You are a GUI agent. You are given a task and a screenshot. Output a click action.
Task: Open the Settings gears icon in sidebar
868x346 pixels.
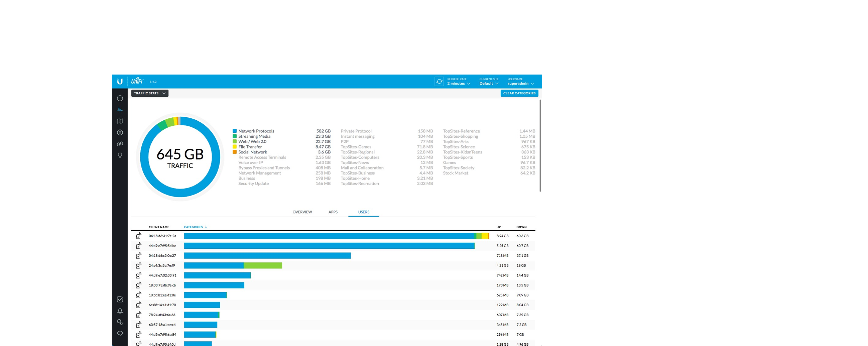point(120,322)
